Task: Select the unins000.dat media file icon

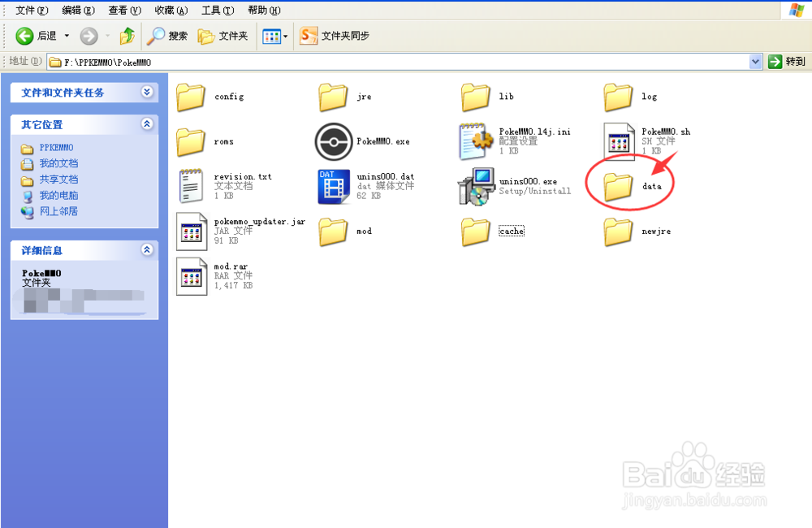Action: point(334,186)
